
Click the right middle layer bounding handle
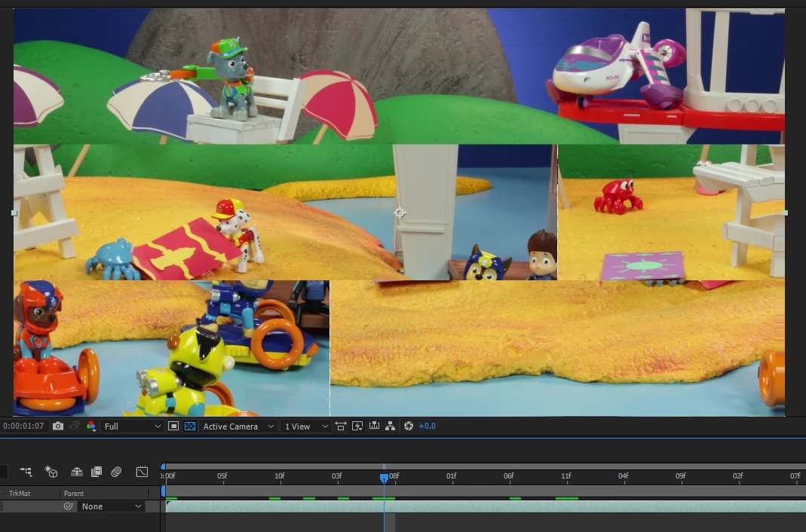785,212
